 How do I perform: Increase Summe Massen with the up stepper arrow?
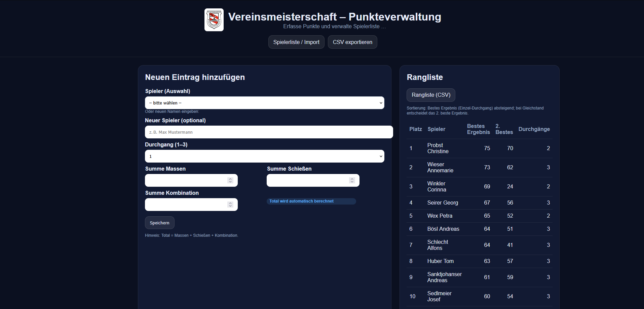click(x=230, y=179)
